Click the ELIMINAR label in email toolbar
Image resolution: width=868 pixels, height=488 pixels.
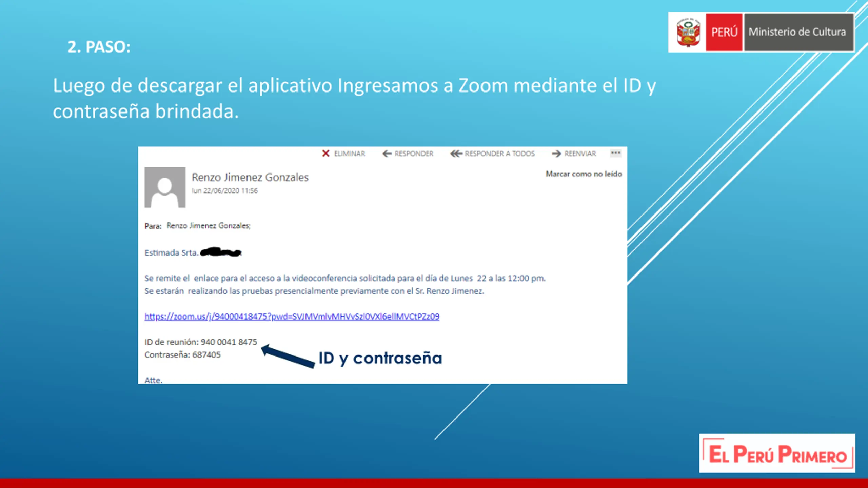click(350, 154)
